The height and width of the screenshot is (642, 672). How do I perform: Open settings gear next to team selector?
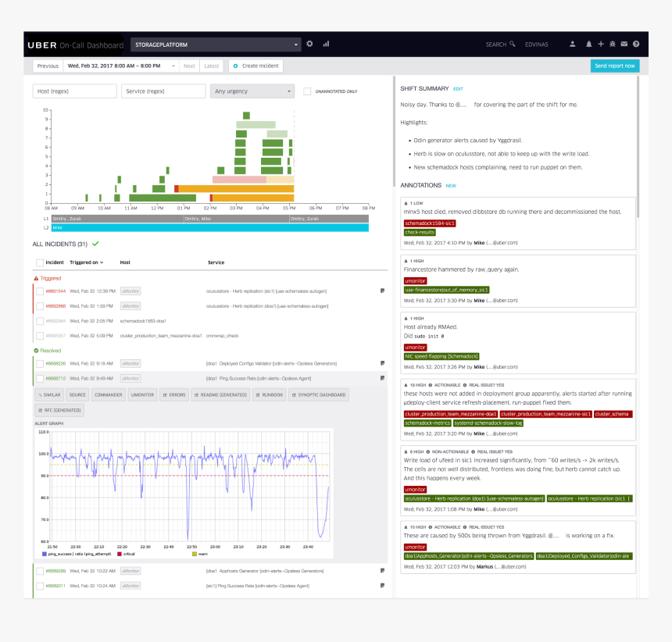pos(309,44)
